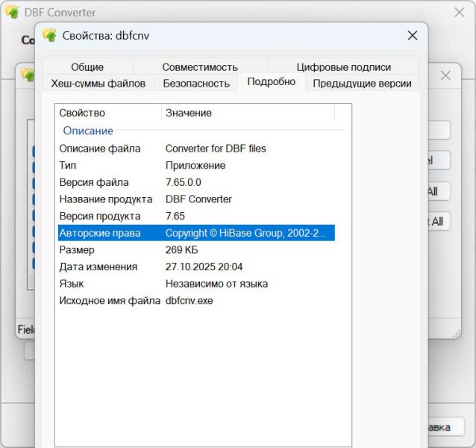476x448 pixels.
Task: Switch to the Совместимость tab
Action: tap(200, 66)
